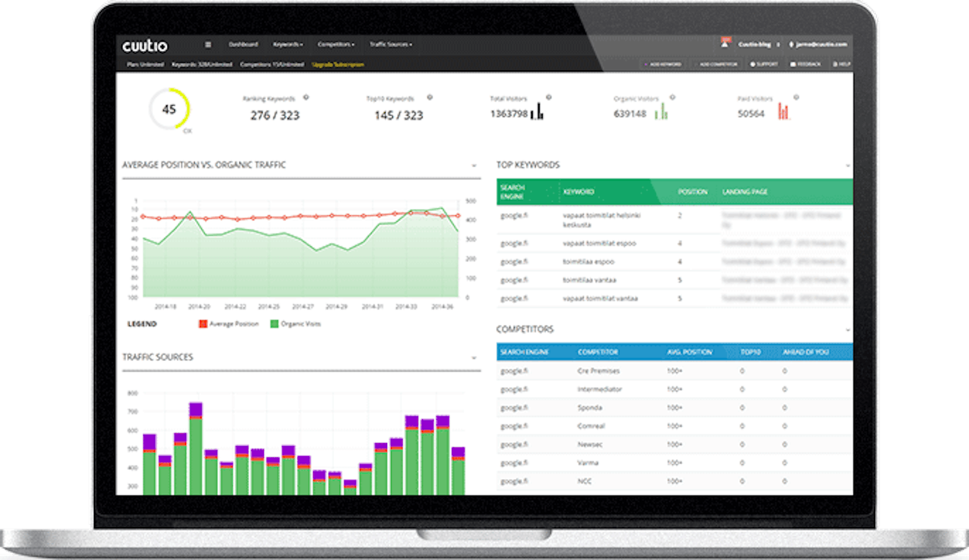Collapse the Average Position vs. Organic Traffic panel
The image size is (969, 560).
pyautogui.click(x=474, y=166)
